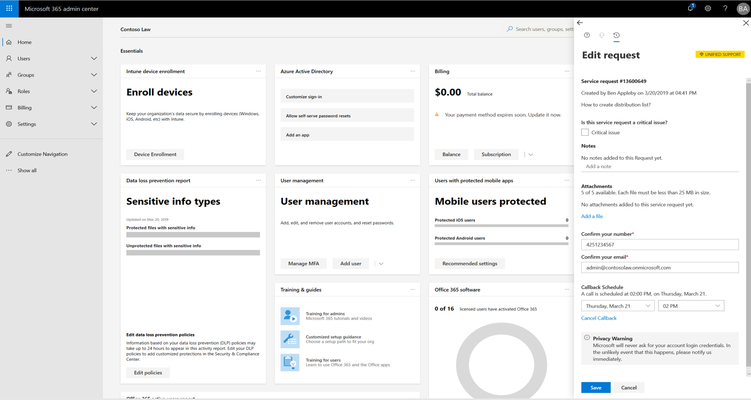Click the Show all ellipsis icon

point(9,171)
